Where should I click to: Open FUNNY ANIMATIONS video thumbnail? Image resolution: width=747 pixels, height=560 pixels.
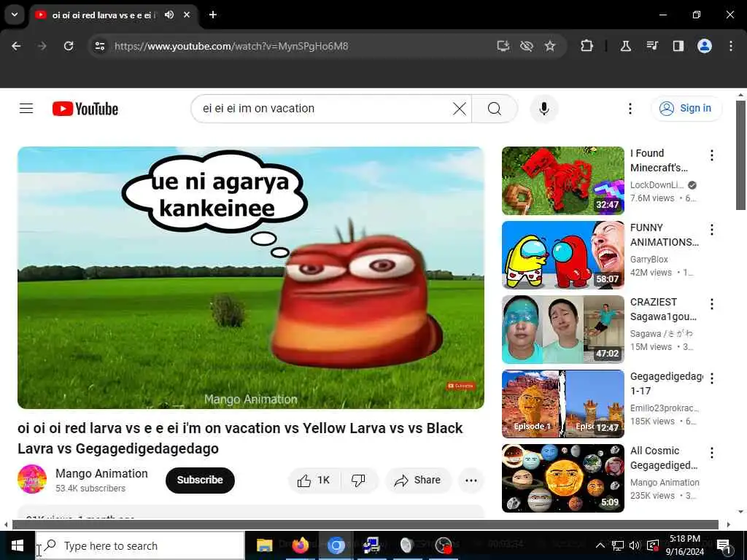pyautogui.click(x=562, y=254)
